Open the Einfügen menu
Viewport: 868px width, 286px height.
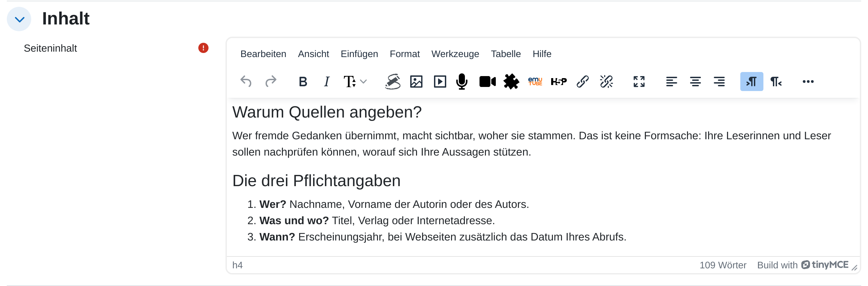[359, 54]
